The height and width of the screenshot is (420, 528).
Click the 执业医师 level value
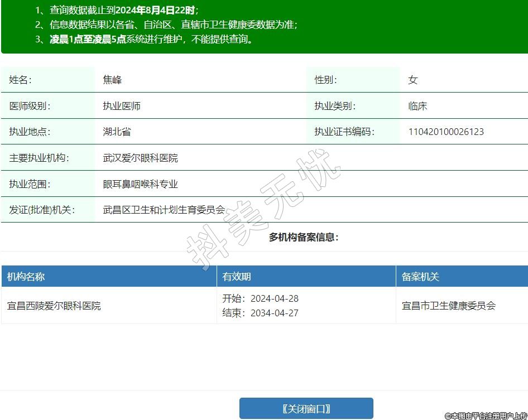click(x=121, y=106)
